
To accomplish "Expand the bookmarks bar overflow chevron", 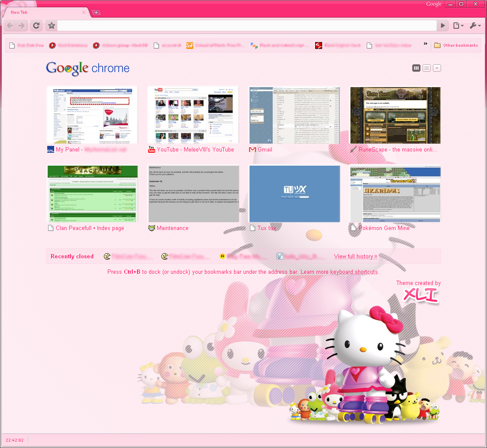I will pyautogui.click(x=425, y=43).
